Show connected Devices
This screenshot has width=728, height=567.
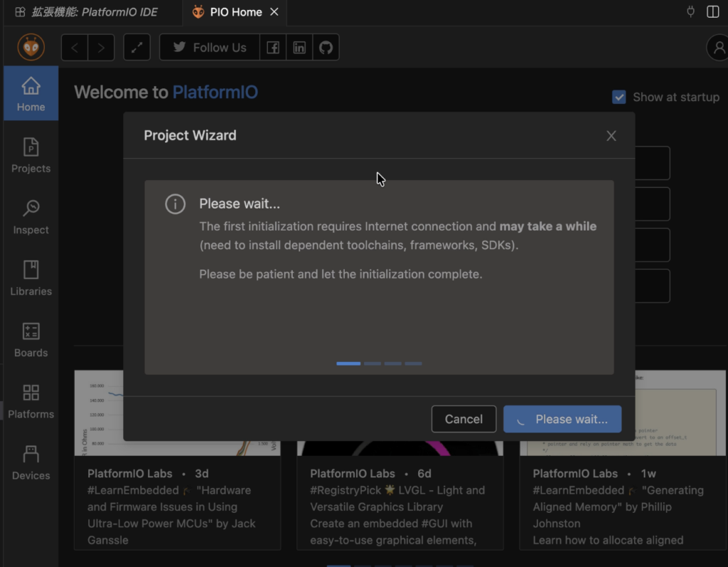31,462
